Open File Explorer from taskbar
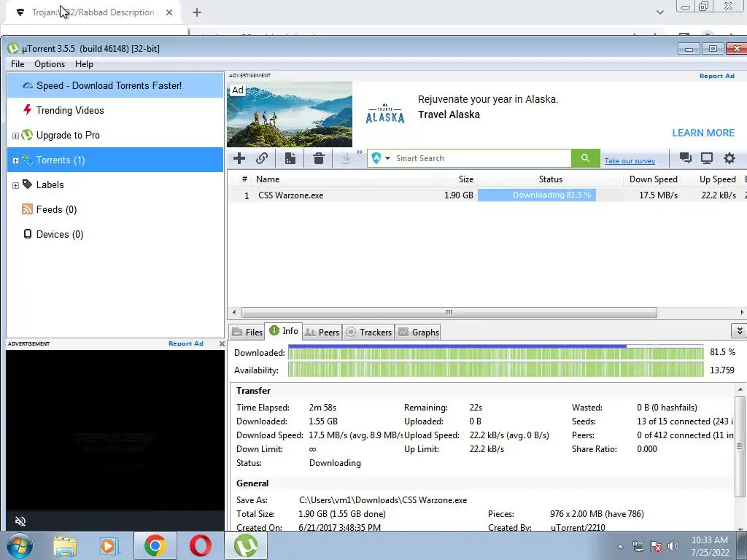747x560 pixels. 65,545
